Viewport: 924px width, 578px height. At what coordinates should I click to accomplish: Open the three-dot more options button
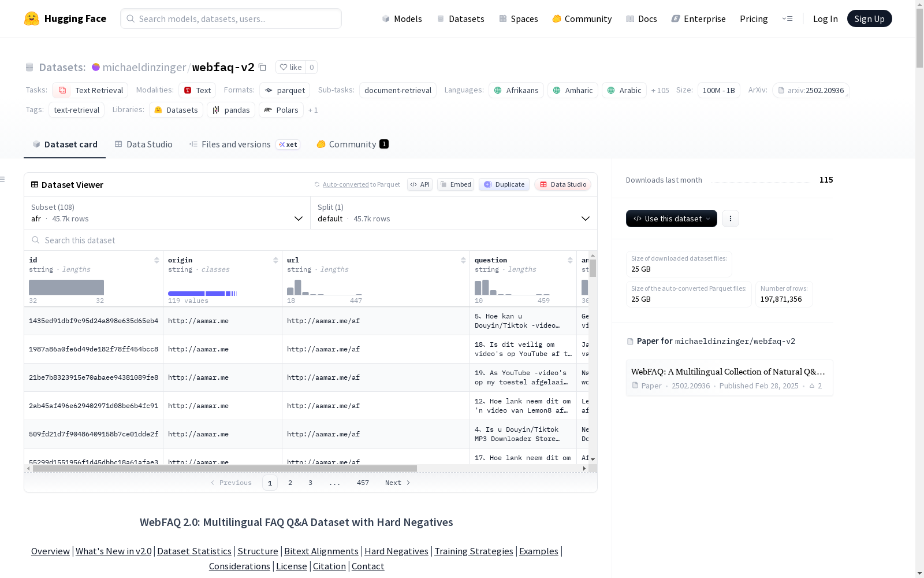[731, 218]
